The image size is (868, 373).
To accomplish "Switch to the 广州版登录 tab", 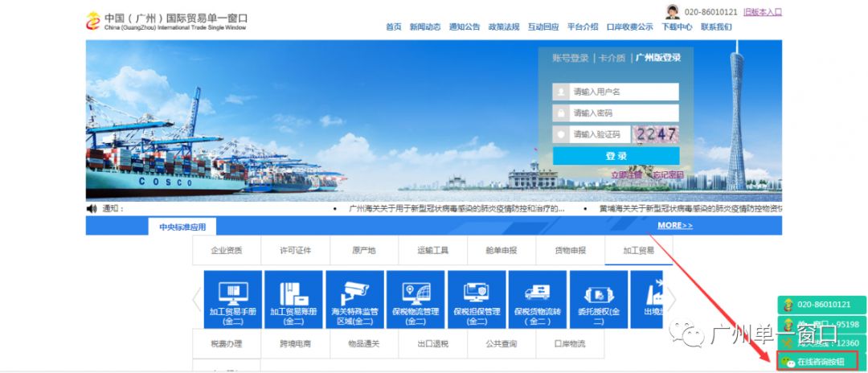I will [x=657, y=58].
